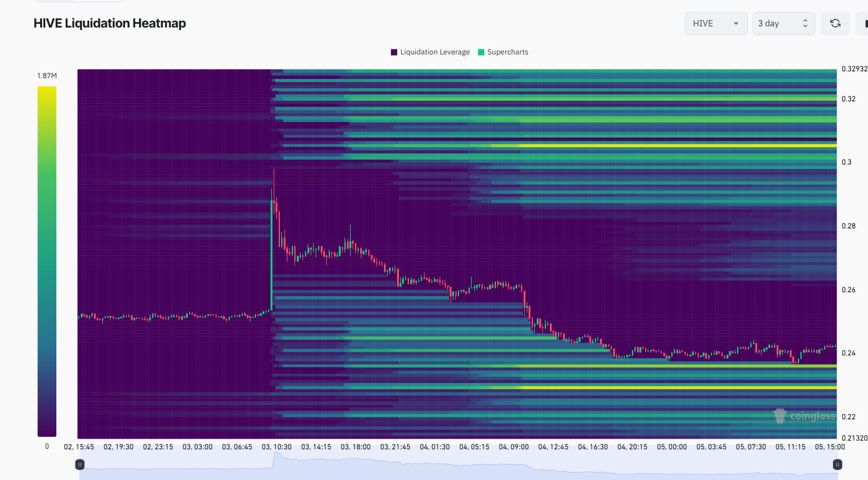Viewport: 868px width, 480px height.
Task: Open the HIVE coin dropdown
Action: pyautogui.click(x=716, y=23)
